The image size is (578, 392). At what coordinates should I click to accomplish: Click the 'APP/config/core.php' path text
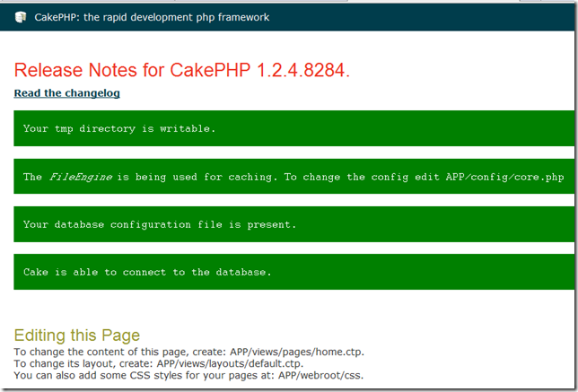tap(504, 177)
